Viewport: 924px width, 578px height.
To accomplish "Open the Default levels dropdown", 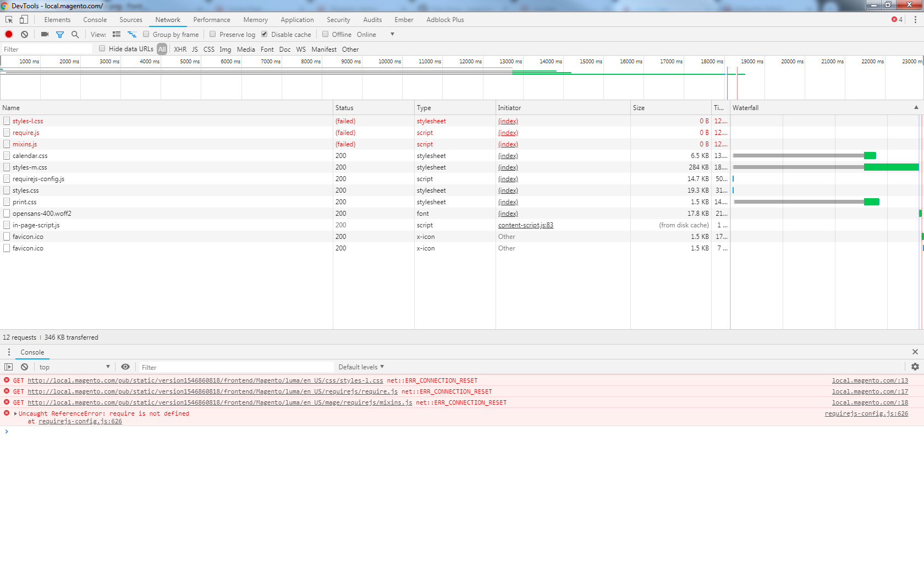I will (x=361, y=367).
